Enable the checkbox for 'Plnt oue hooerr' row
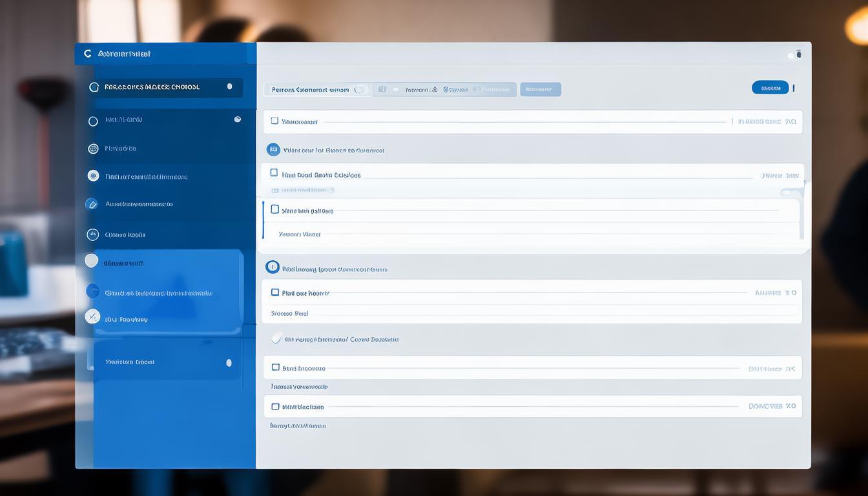Image resolution: width=868 pixels, height=496 pixels. (x=274, y=292)
